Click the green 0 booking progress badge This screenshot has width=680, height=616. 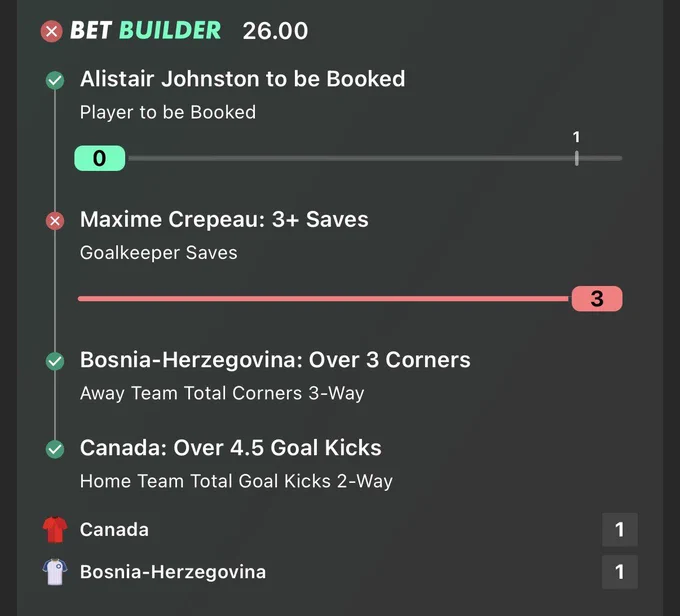point(100,158)
